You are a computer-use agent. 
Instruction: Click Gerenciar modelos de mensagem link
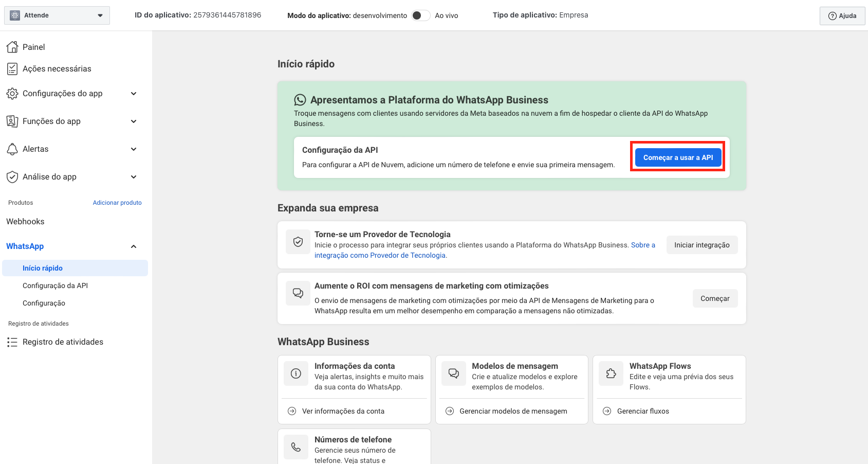(513, 411)
